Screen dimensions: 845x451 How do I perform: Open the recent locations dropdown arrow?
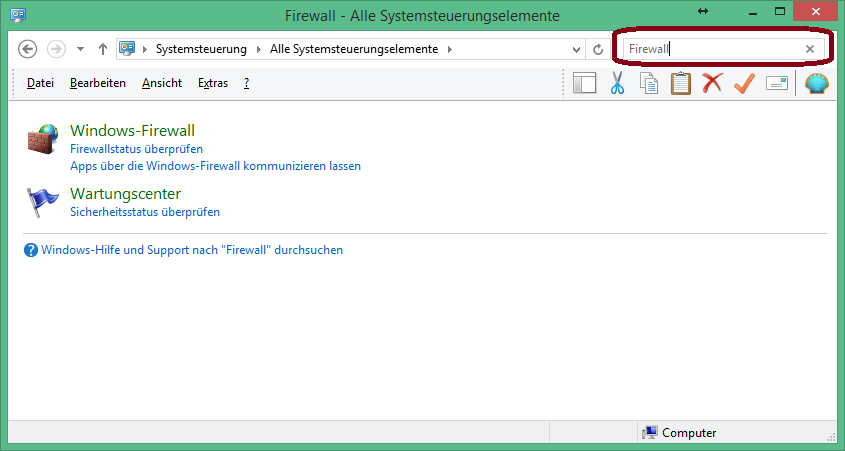(80, 49)
